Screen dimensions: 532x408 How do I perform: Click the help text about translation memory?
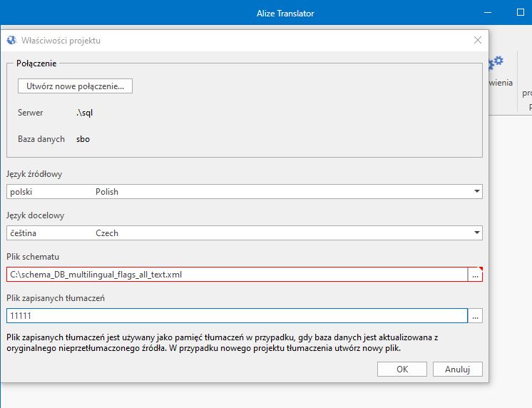(222, 343)
